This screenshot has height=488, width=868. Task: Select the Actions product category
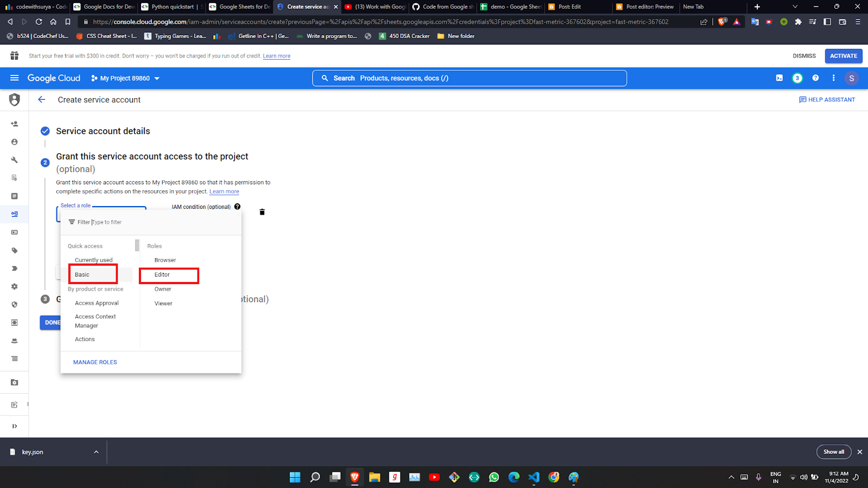[85, 339]
